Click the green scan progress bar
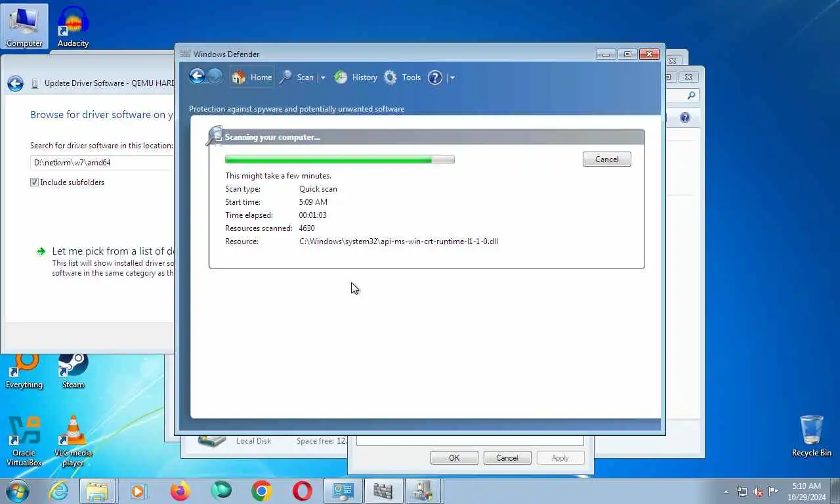The height and width of the screenshot is (504, 840). pos(339,159)
